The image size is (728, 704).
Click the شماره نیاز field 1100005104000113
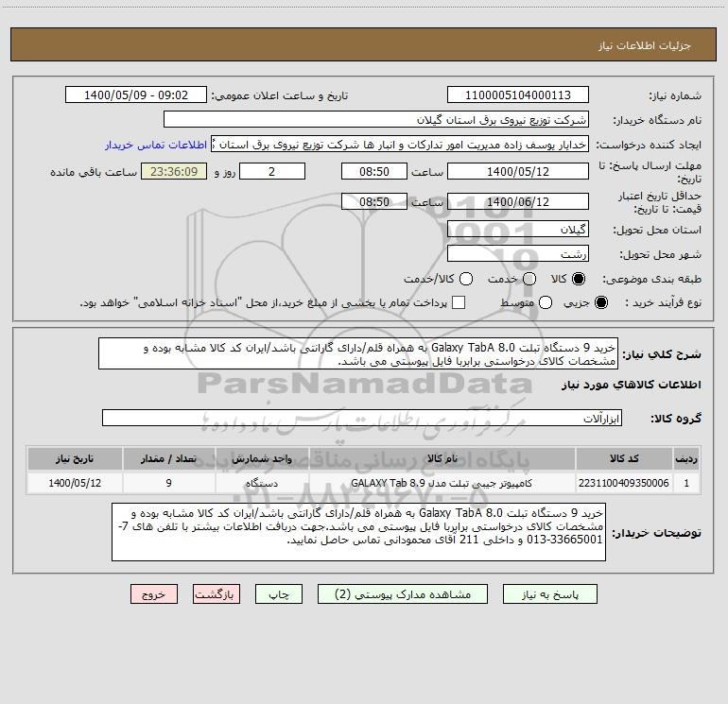(x=518, y=94)
